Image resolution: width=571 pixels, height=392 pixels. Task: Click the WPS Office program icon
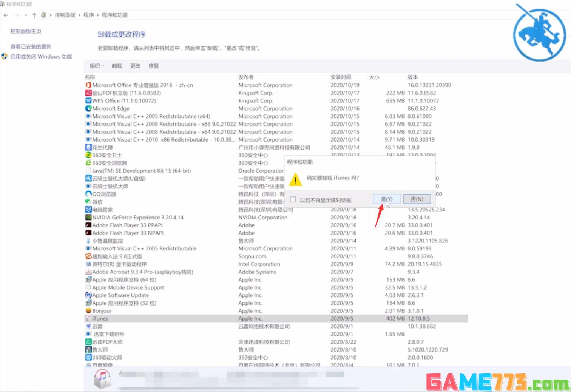click(88, 101)
